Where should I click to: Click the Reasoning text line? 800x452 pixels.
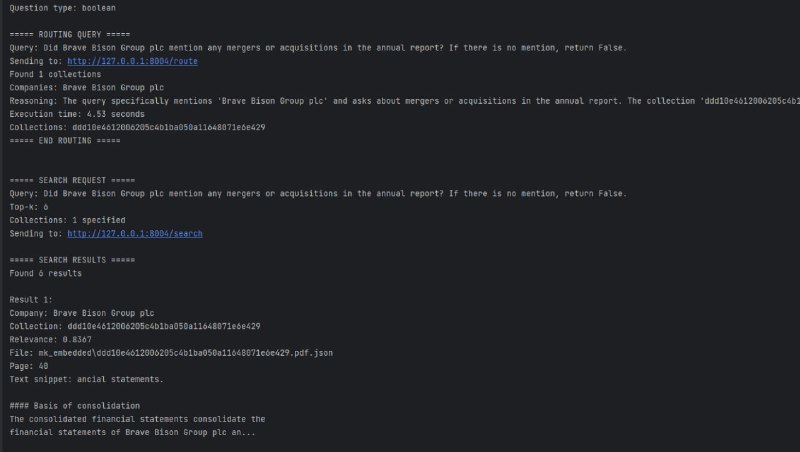pyautogui.click(x=405, y=101)
